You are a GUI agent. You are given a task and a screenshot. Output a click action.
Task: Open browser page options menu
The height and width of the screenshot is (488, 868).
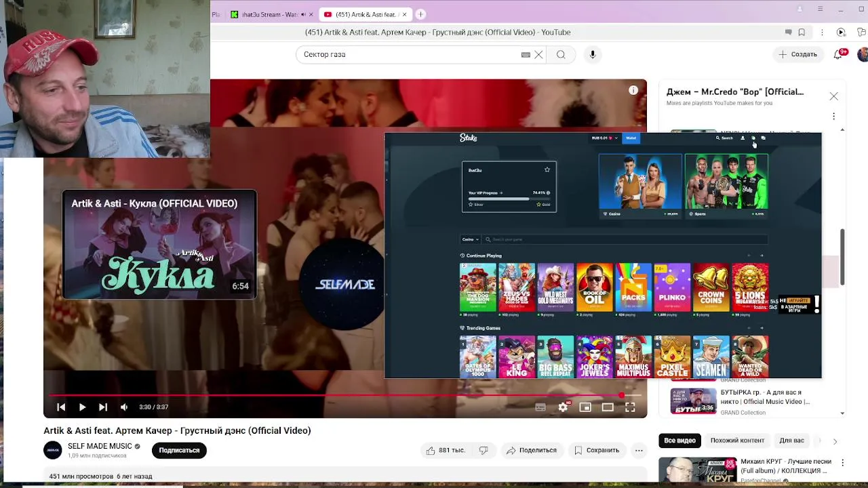(x=822, y=32)
